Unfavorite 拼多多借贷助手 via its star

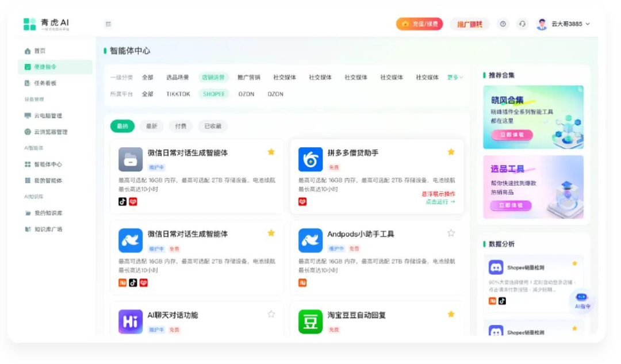point(451,152)
